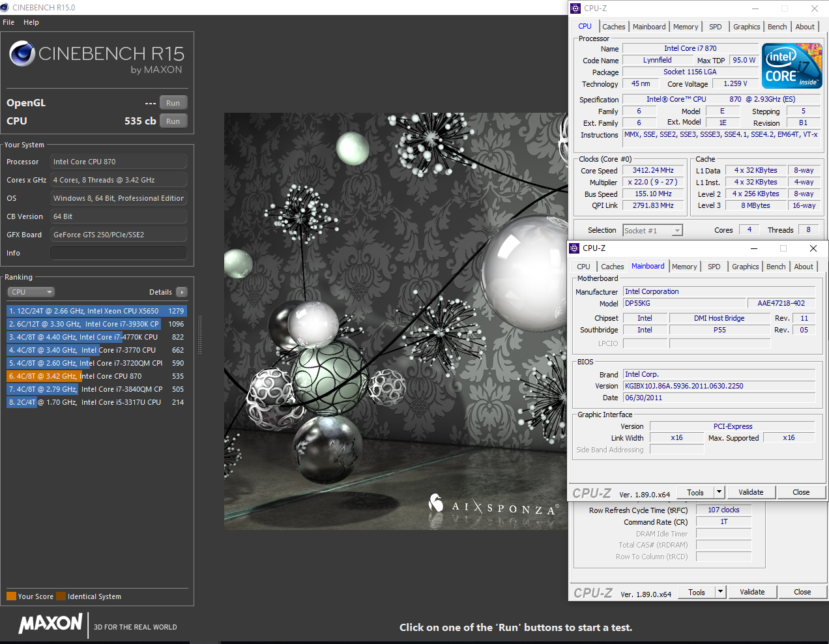Select ranking row Intel Core i7-3930K
This screenshot has height=644, width=829.
click(96, 324)
